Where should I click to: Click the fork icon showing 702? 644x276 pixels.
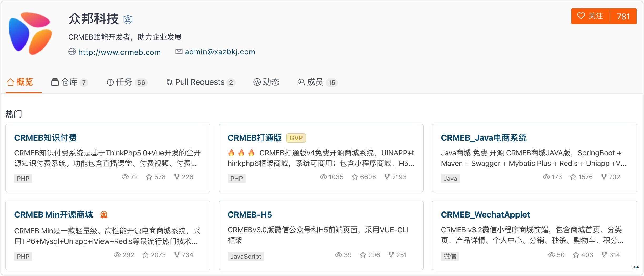coord(604,177)
